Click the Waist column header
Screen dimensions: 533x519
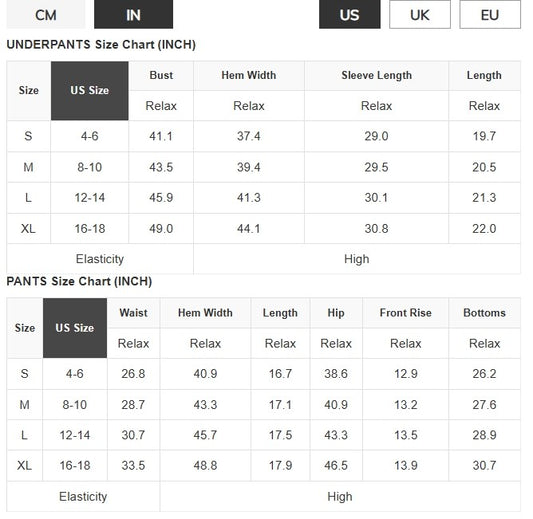pos(133,313)
